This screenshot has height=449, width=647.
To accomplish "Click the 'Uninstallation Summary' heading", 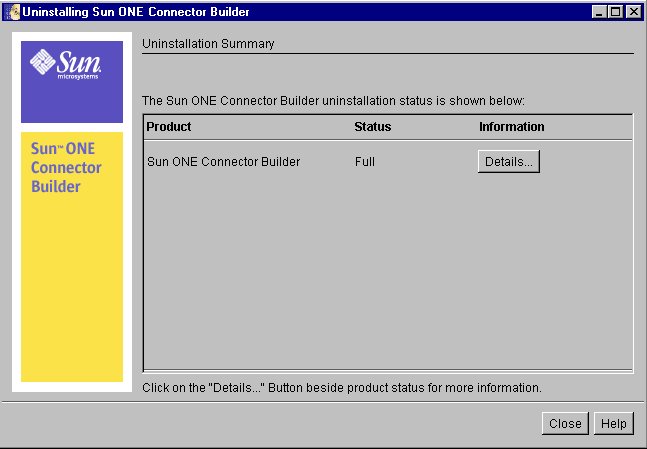I will pyautogui.click(x=208, y=44).
